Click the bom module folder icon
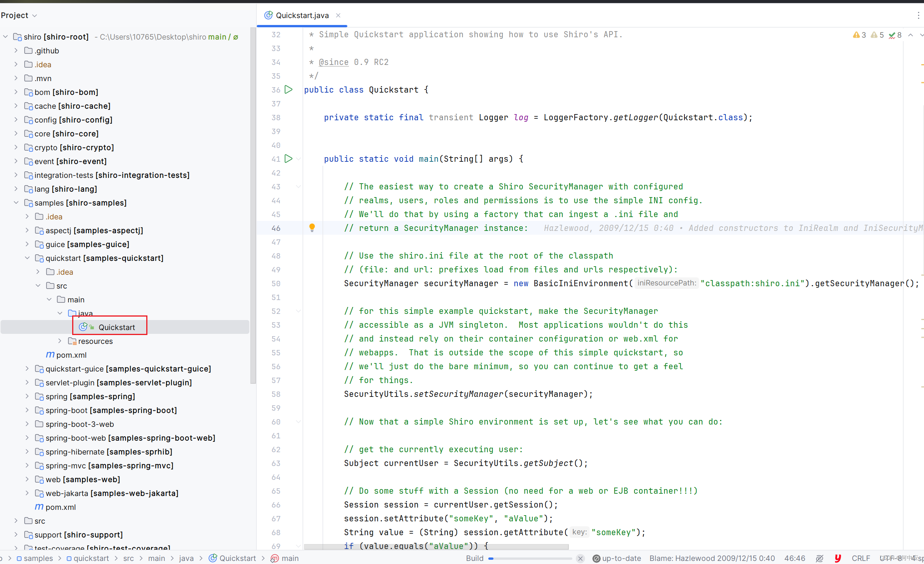This screenshot has width=924, height=564. coord(28,92)
